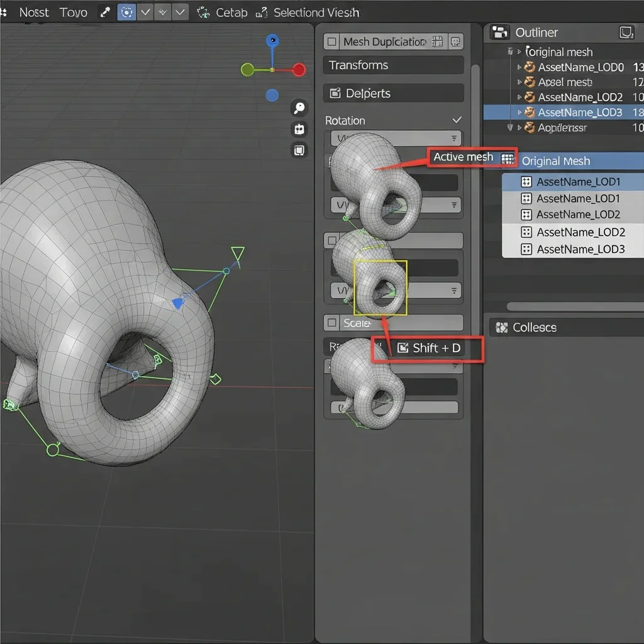Enable the Scale section checkbox

(332, 323)
